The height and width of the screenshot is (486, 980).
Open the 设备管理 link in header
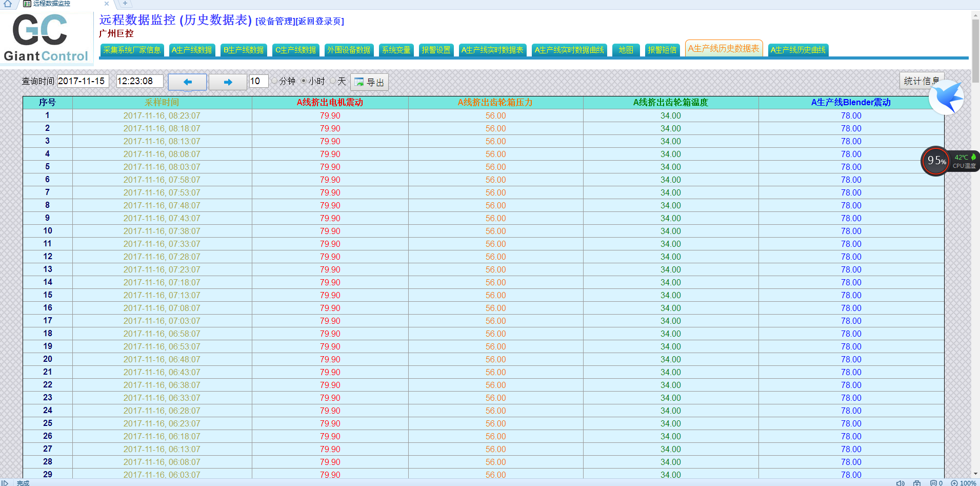tap(275, 21)
